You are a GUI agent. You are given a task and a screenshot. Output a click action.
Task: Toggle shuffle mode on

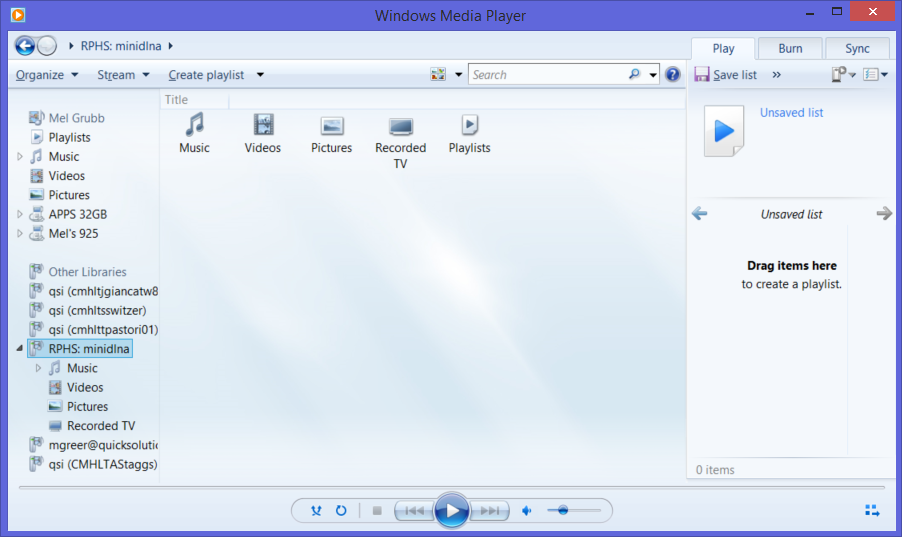(316, 511)
